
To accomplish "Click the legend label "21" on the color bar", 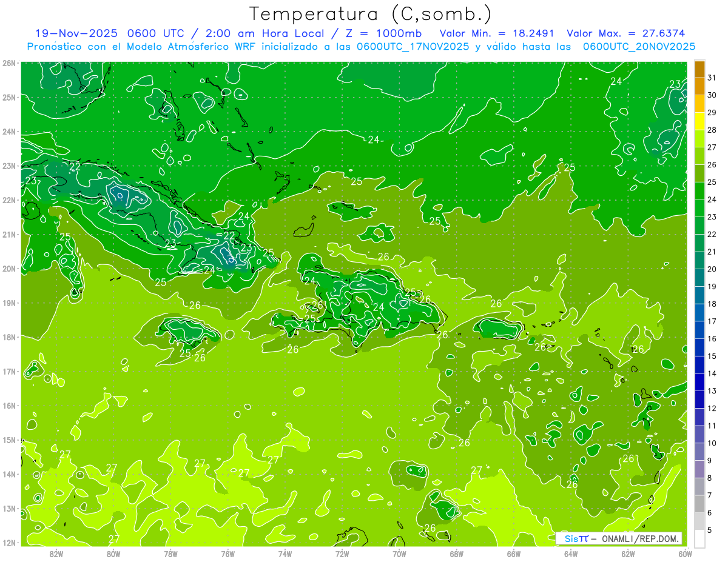I will point(712,252).
